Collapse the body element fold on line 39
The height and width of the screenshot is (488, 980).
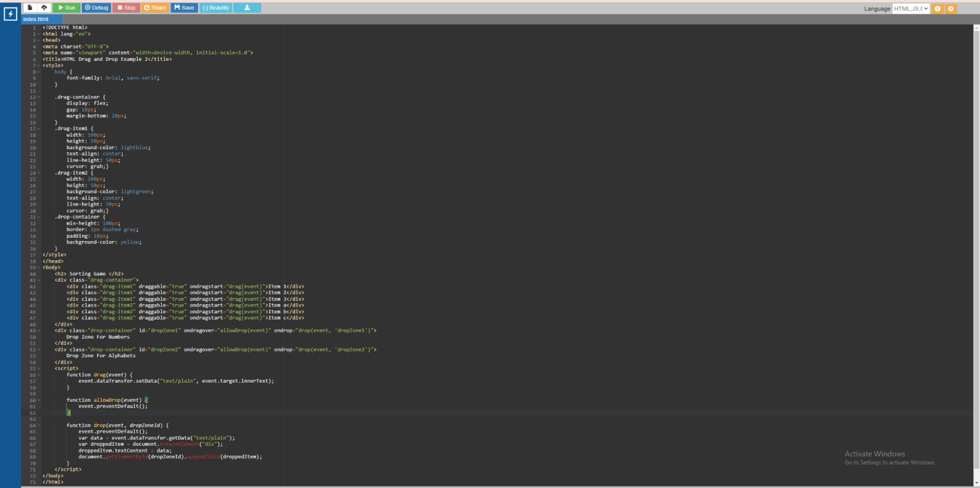click(x=39, y=268)
